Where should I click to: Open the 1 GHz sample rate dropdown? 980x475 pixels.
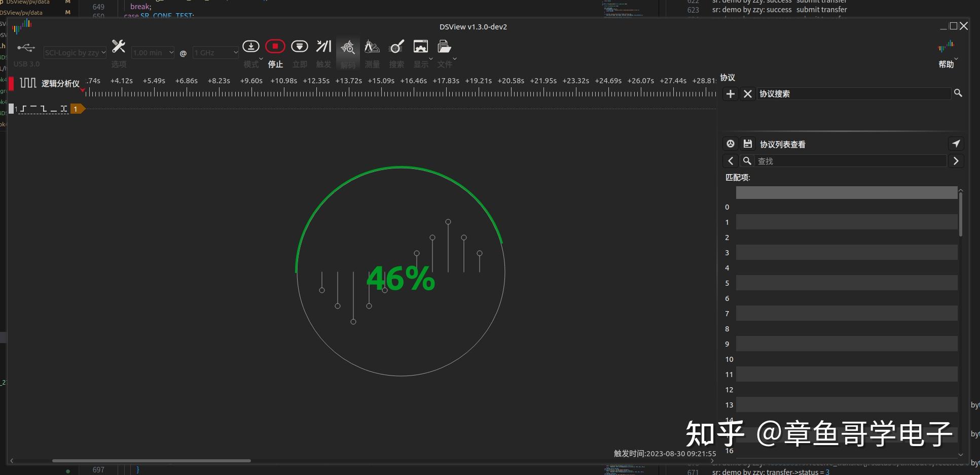pos(215,52)
